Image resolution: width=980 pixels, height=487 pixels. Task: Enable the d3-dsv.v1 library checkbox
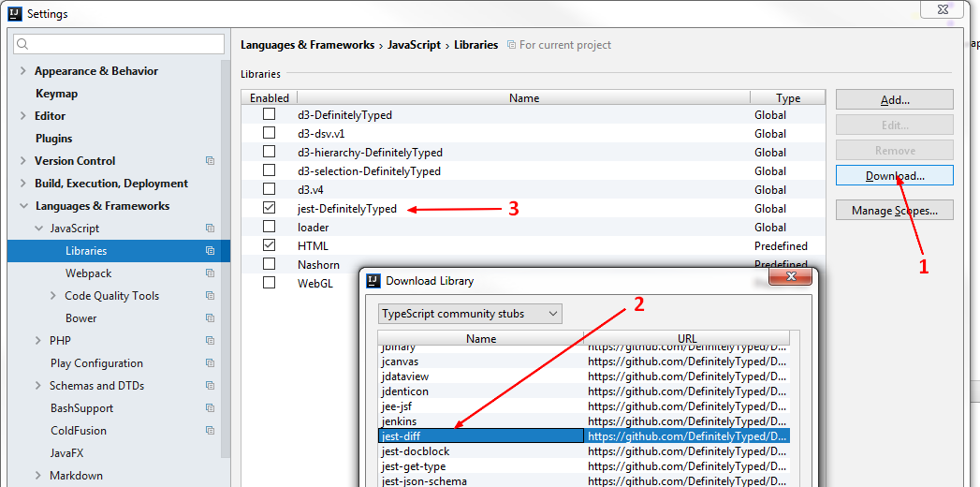point(270,133)
